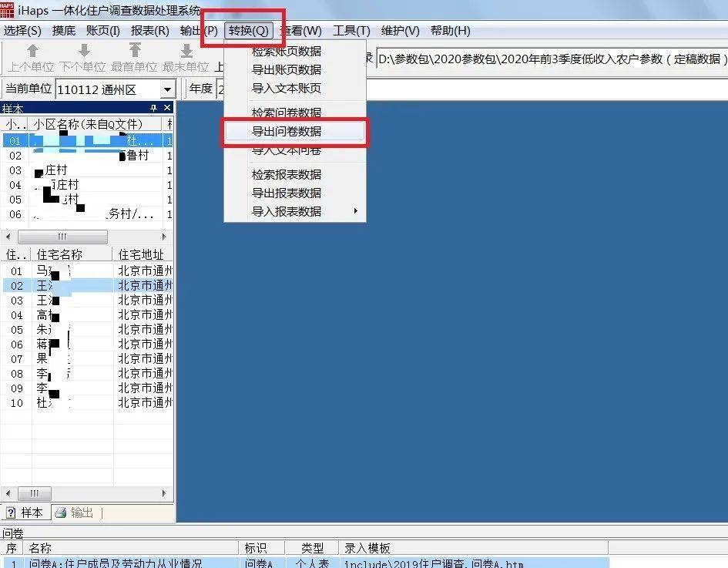Select questionnaire row 问卷A:住户成员及劳动力从业情况

tap(304, 563)
